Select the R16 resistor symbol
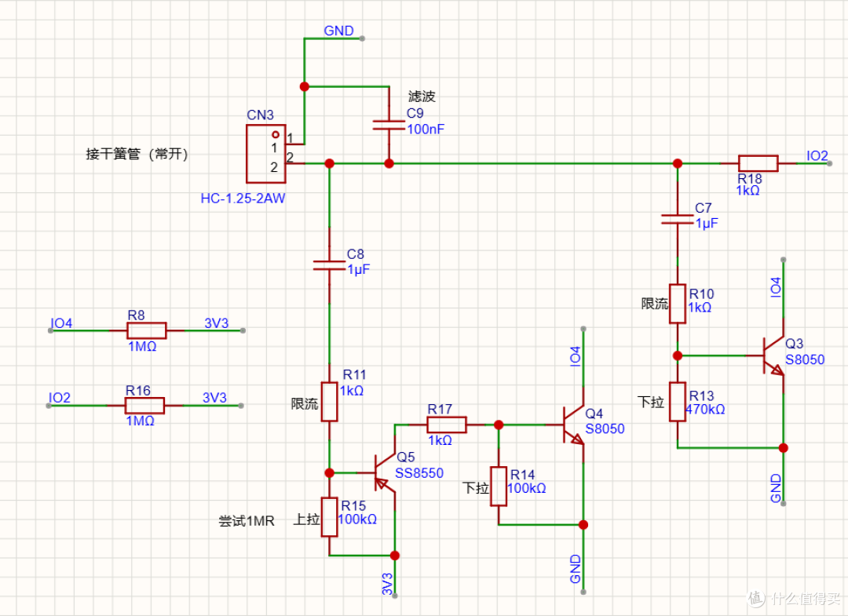 pyautogui.click(x=144, y=405)
